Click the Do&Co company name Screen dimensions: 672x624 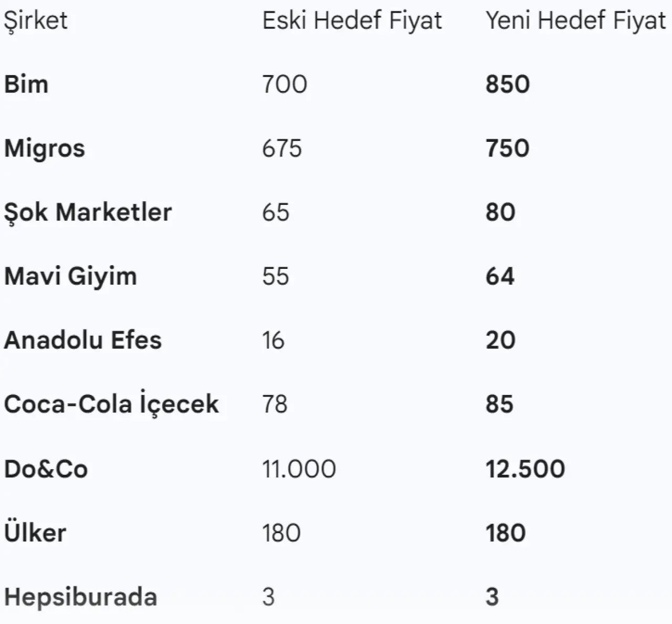[x=46, y=469]
